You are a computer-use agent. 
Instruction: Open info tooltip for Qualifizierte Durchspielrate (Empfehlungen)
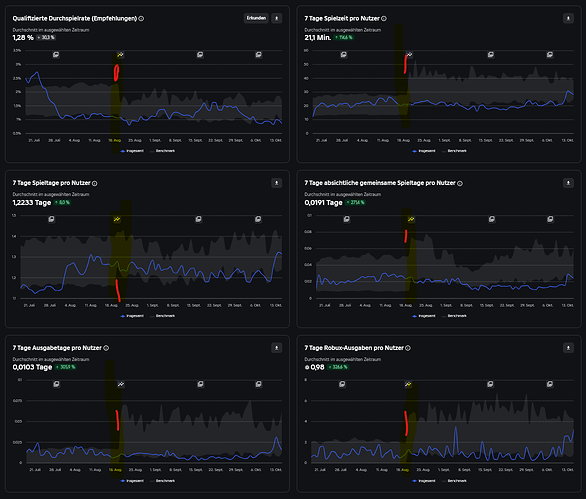pyautogui.click(x=141, y=18)
